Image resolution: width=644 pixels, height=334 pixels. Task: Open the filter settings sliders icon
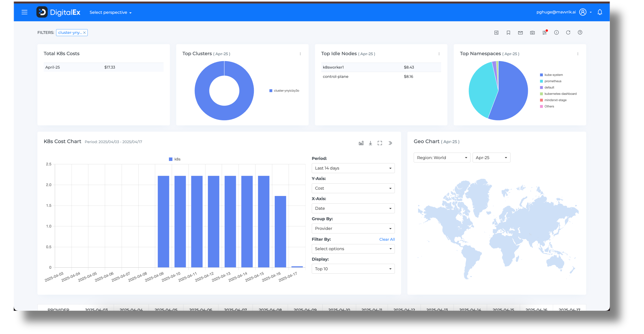pos(544,33)
